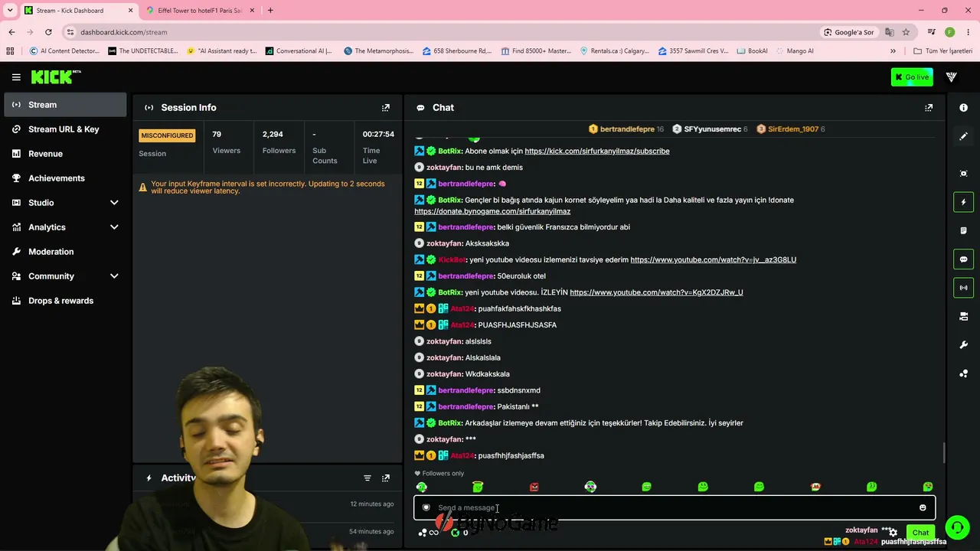Screen dimensions: 980x551
Task: Click the Go live button
Action: click(x=912, y=77)
